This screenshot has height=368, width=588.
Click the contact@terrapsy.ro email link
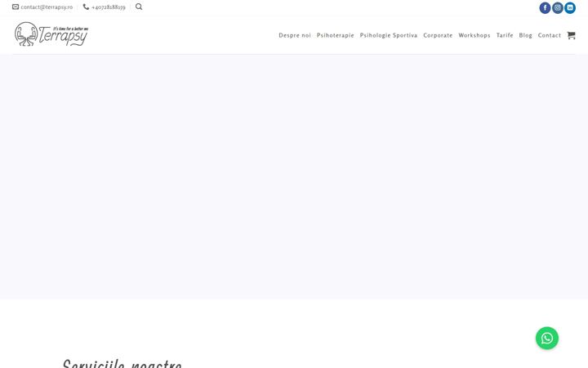(47, 7)
